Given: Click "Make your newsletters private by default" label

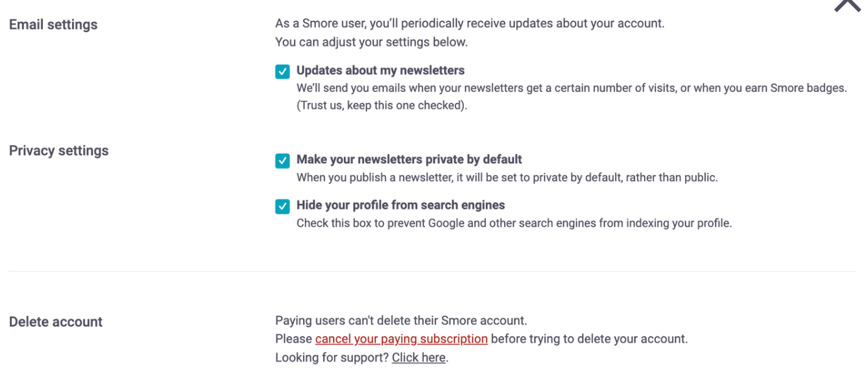Looking at the screenshot, I should click(409, 159).
